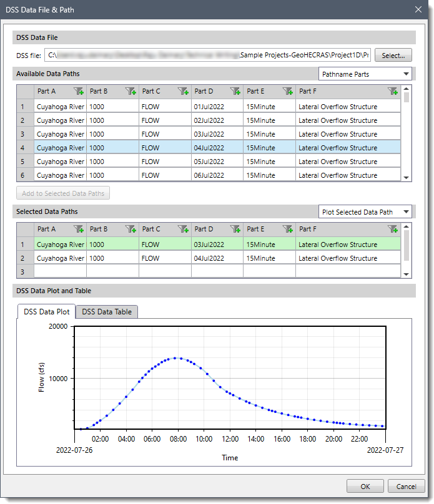434x504 pixels.
Task: Click Lateral Overflow Structure in available row 1
Action: [348, 107]
